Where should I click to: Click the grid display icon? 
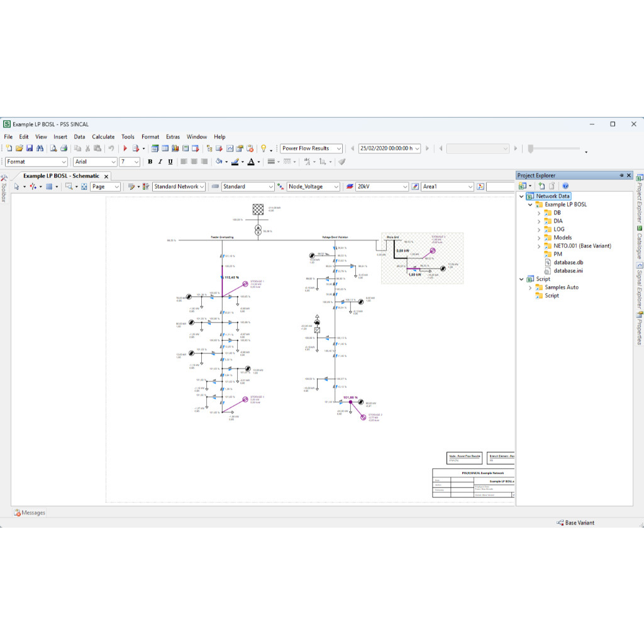pos(49,186)
